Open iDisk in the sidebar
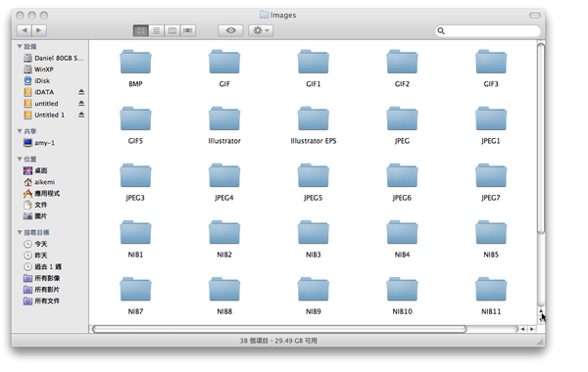The width and height of the screenshot is (588, 372). [37, 80]
